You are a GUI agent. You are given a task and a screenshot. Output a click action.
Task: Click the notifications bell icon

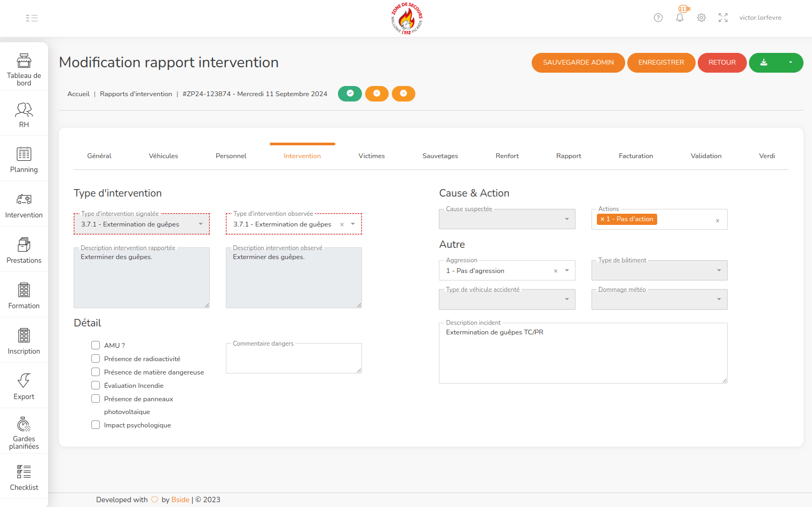click(680, 18)
